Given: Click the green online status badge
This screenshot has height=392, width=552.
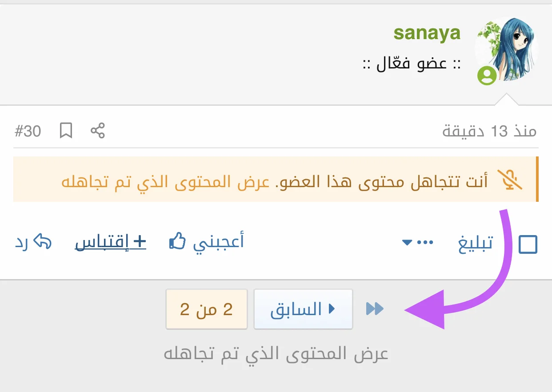Looking at the screenshot, I should pyautogui.click(x=487, y=76).
